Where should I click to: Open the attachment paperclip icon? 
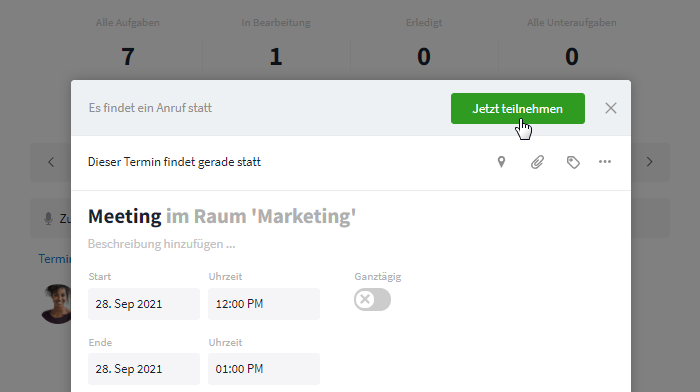pos(537,162)
